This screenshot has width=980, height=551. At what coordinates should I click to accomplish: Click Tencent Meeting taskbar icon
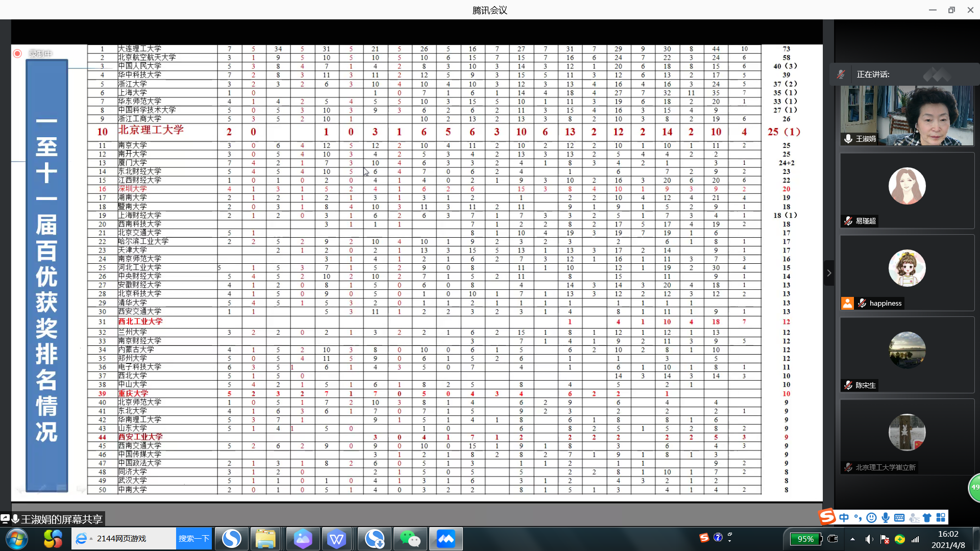pyautogui.click(x=446, y=539)
